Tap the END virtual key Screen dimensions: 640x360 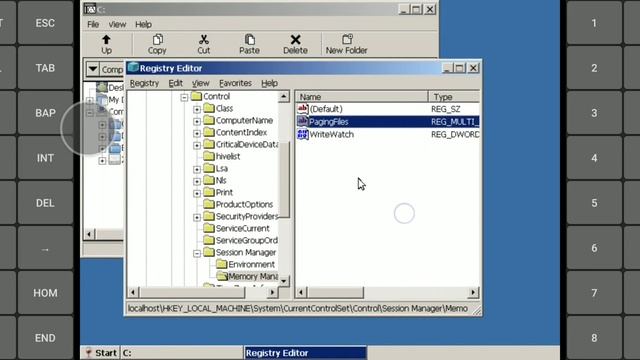coord(45,338)
